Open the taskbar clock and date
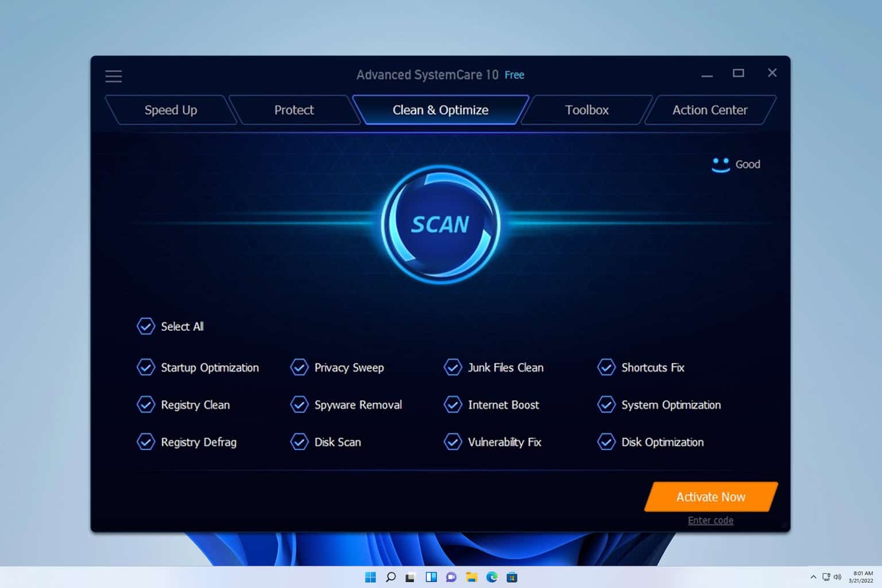This screenshot has width=882, height=588. (862, 577)
